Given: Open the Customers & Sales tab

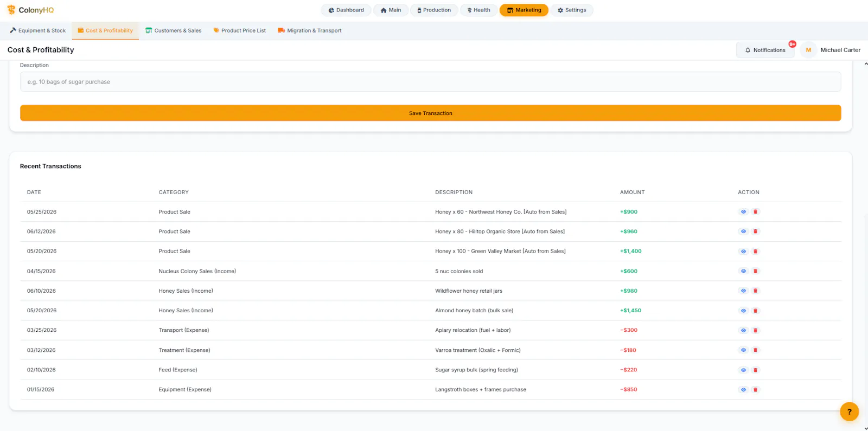Looking at the screenshot, I should click(x=174, y=31).
